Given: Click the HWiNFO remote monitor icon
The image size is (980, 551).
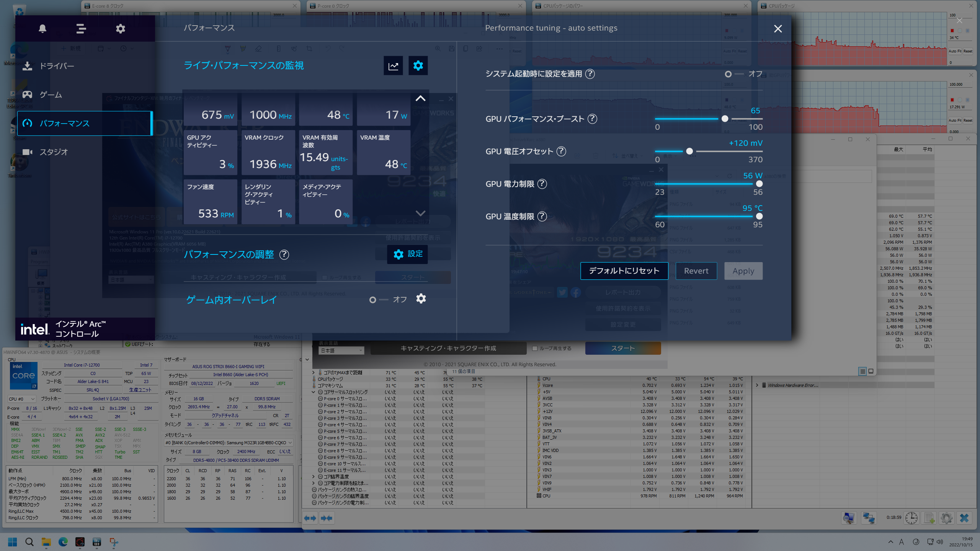Looking at the screenshot, I should point(849,518).
